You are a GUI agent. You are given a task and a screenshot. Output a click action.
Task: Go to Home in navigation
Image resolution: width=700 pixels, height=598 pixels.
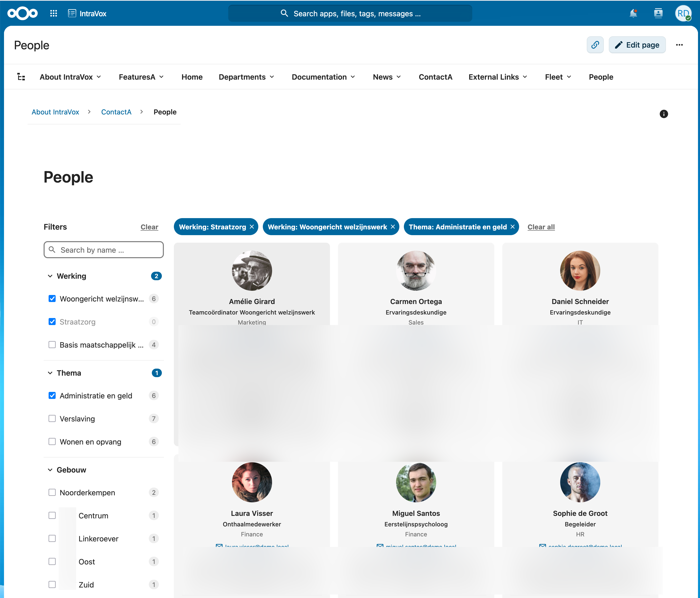coord(192,77)
